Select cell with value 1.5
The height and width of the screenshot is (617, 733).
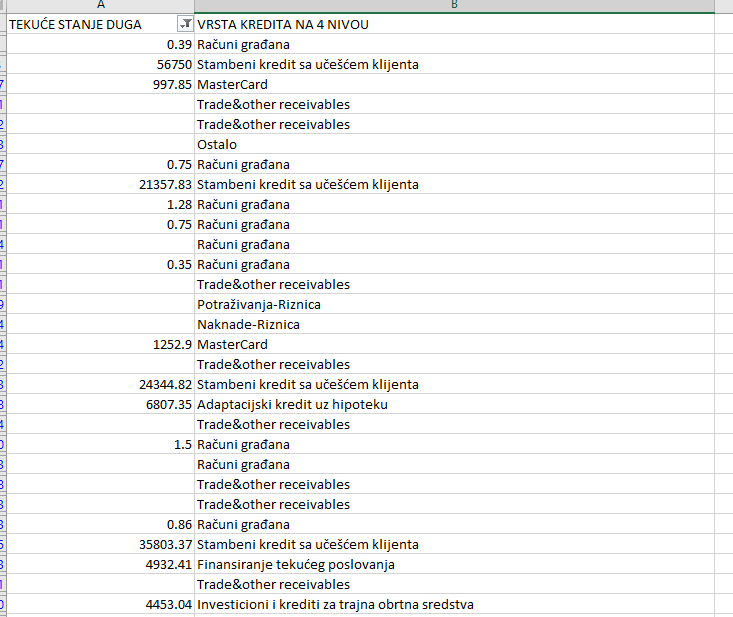click(x=101, y=444)
